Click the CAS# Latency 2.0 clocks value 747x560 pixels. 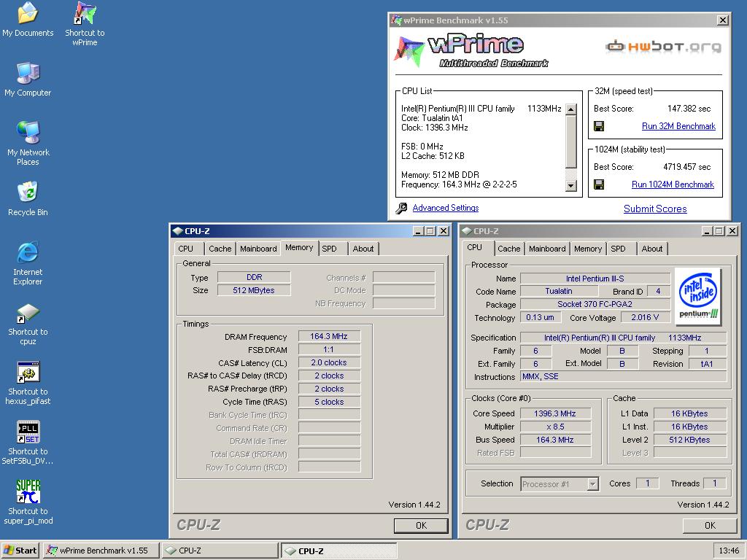coord(329,362)
